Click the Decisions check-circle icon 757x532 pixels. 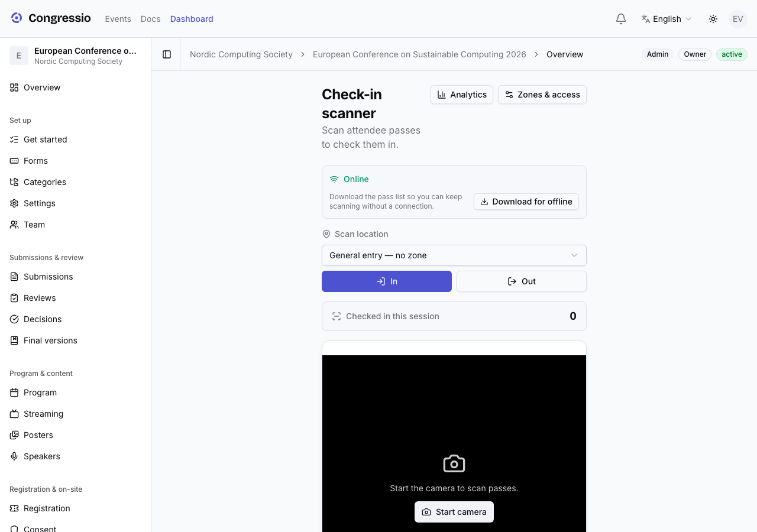(x=14, y=319)
